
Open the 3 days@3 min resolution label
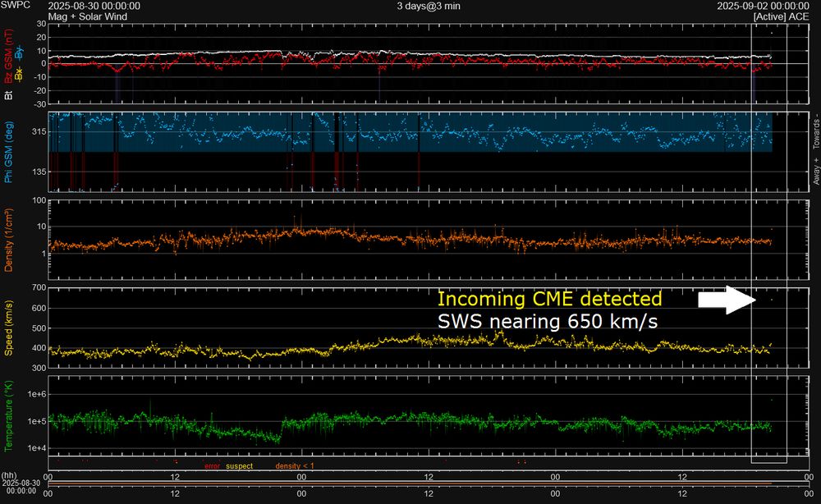tap(429, 7)
